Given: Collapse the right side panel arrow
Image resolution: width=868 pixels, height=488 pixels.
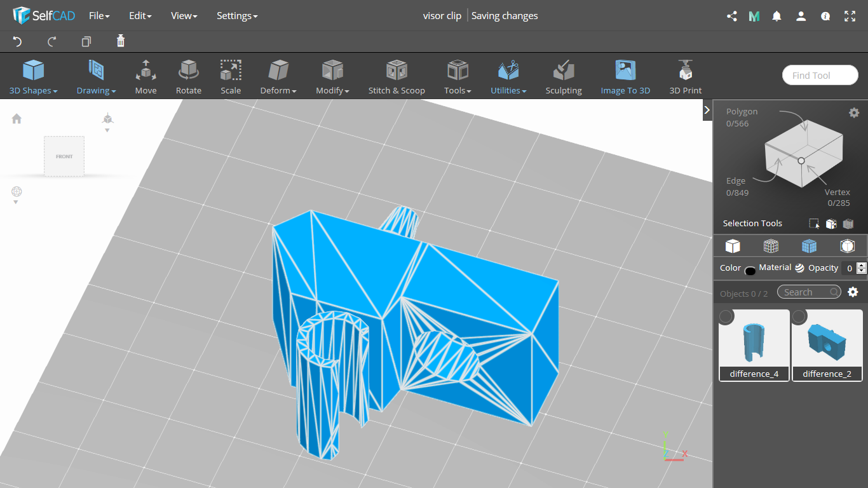Looking at the screenshot, I should coord(707,110).
